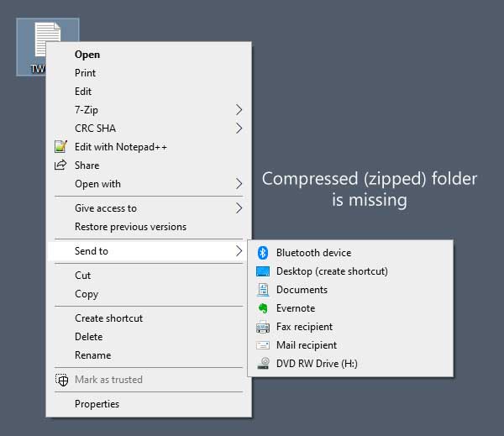504x436 pixels.
Task: Choose Rename in the context menu
Action: point(92,355)
